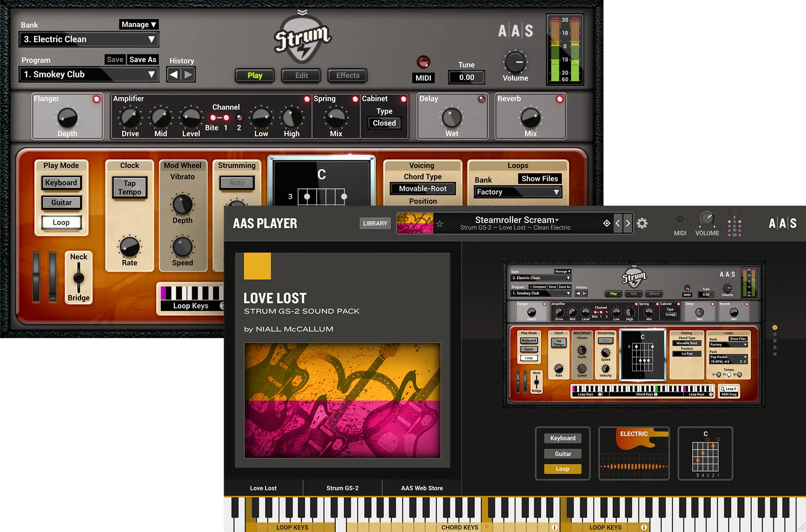This screenshot has width=806, height=532.
Task: Toggle the Reverb effect LED
Action: pyautogui.click(x=560, y=99)
